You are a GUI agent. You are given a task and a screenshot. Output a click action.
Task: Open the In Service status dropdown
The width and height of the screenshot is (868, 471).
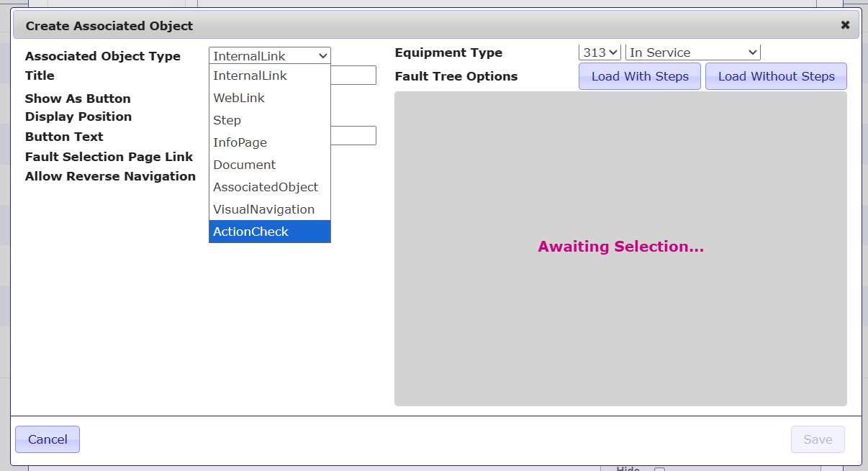[x=692, y=52]
